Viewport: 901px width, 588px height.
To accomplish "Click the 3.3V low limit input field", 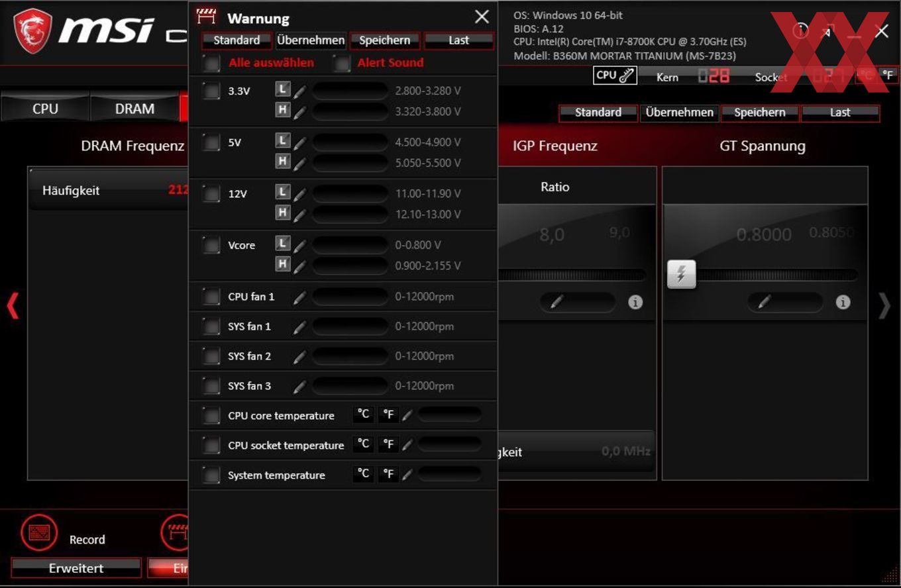I will pos(350,91).
